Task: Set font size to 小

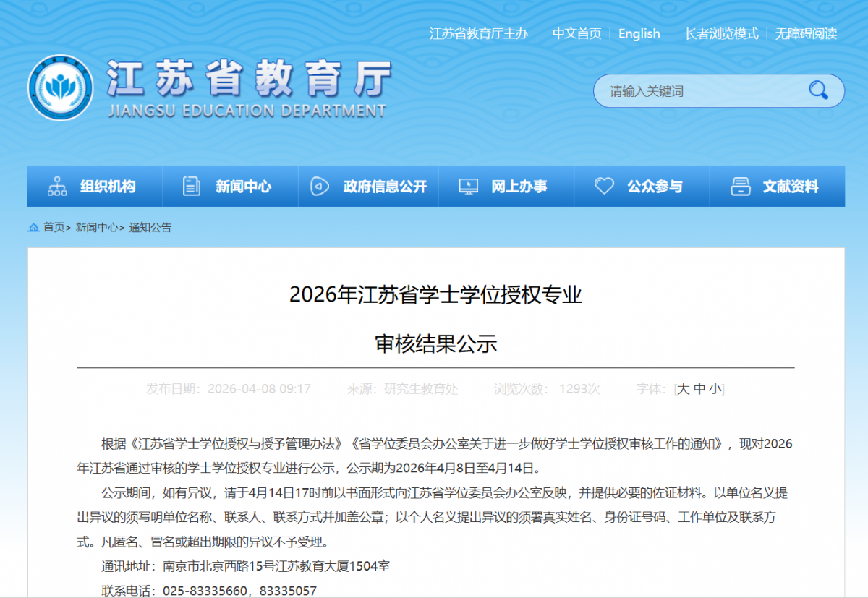Action: pyautogui.click(x=715, y=389)
